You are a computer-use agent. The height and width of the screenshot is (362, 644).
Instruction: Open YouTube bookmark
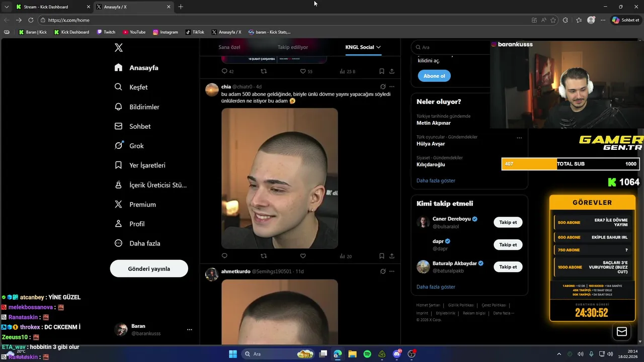point(134,32)
